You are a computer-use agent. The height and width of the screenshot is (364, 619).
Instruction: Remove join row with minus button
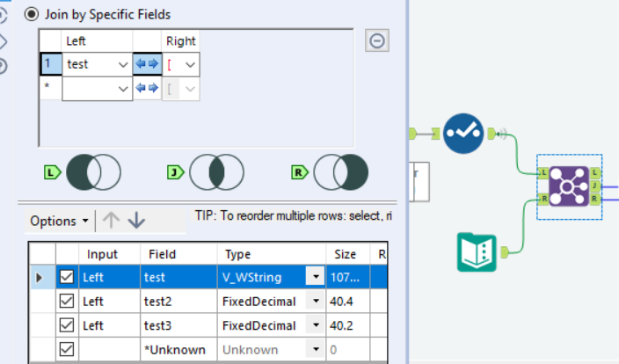point(377,40)
